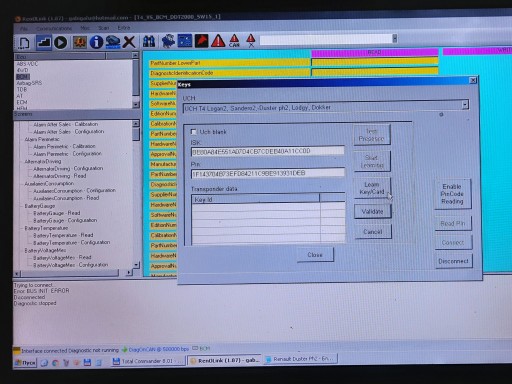Close the Keys dialog with X
512x384 pixels.
(473, 80)
